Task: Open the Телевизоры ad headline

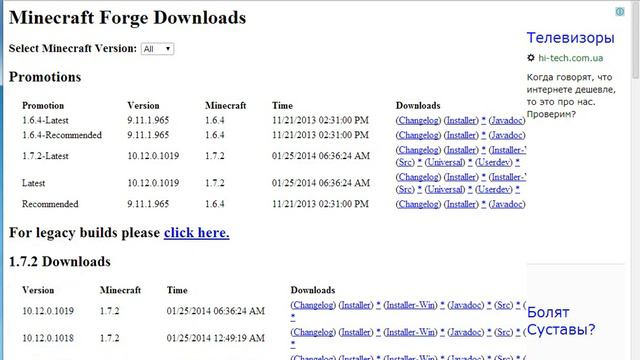Action: [x=570, y=38]
